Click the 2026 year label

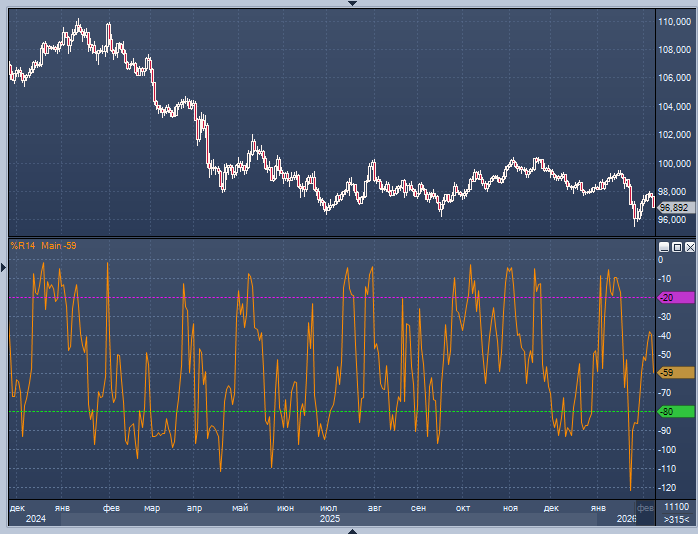[626, 520]
